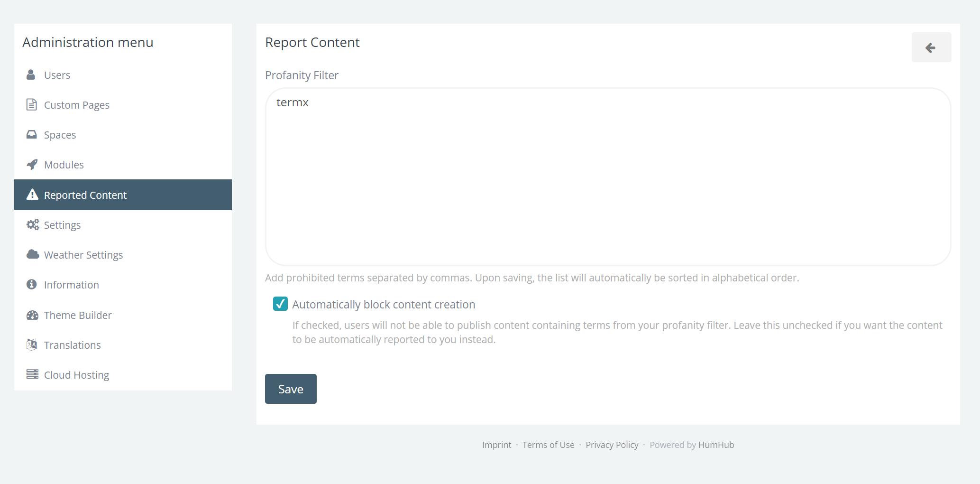Click the Custom Pages document icon

pos(32,105)
